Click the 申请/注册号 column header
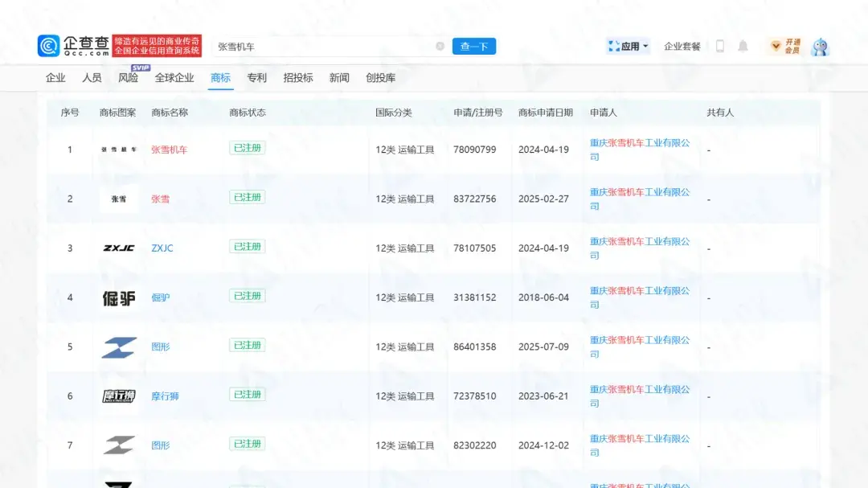 tap(477, 113)
